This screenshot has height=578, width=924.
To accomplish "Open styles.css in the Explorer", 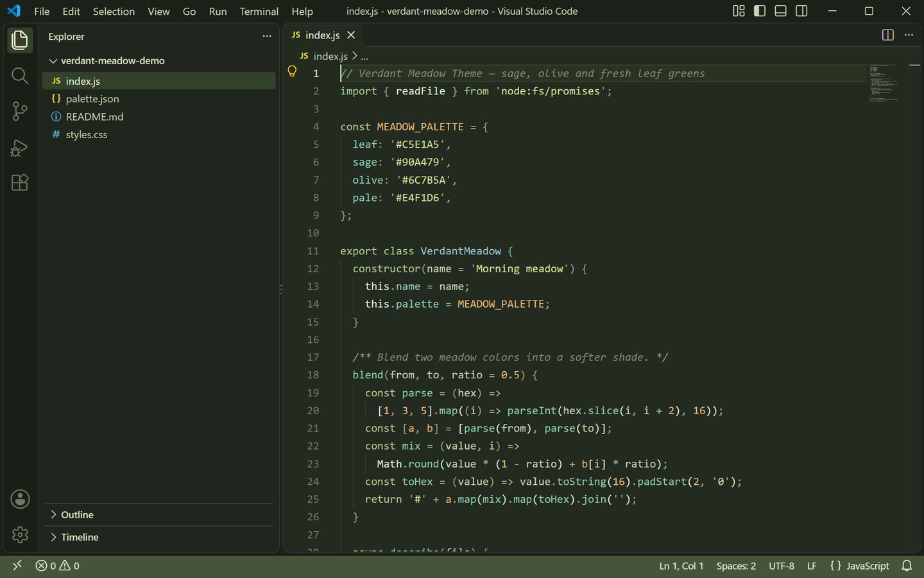I will pyautogui.click(x=159, y=135).
